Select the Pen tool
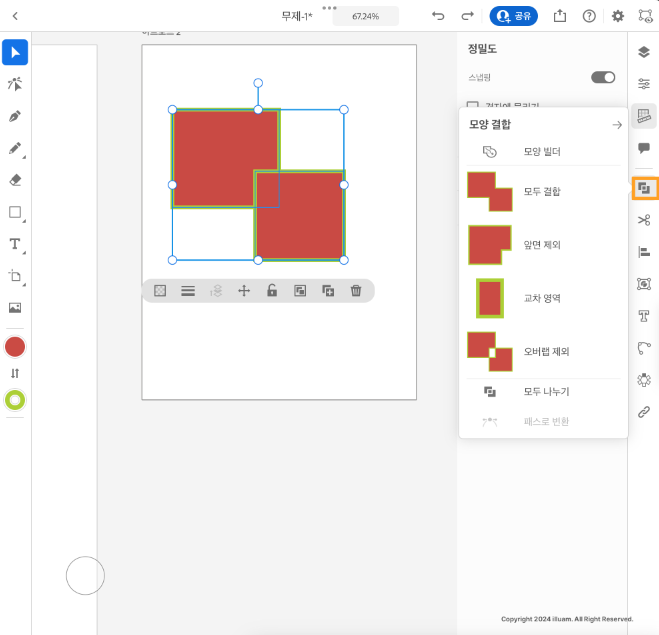 (15, 116)
